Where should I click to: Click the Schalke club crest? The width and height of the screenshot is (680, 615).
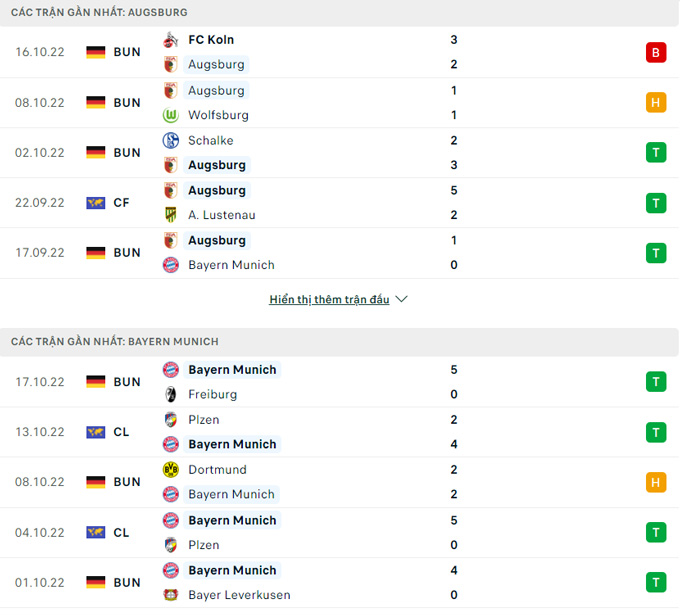[170, 141]
